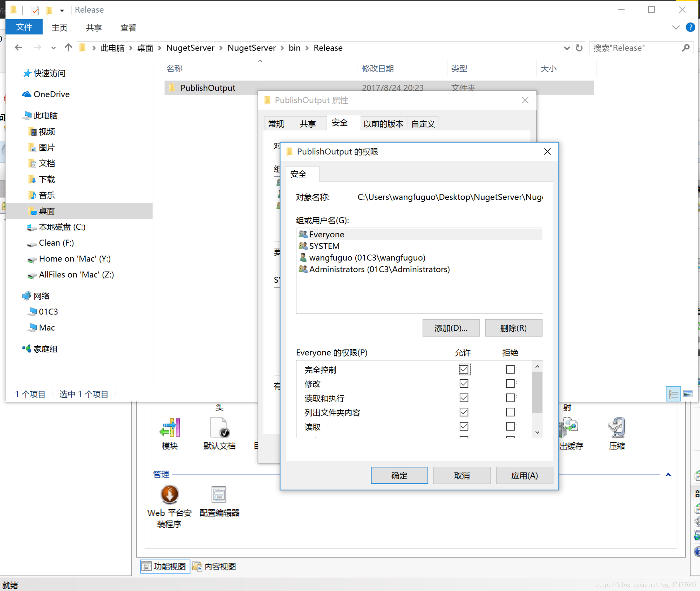Expand the address bar history dropdown
The width and height of the screenshot is (700, 591).
[567, 48]
